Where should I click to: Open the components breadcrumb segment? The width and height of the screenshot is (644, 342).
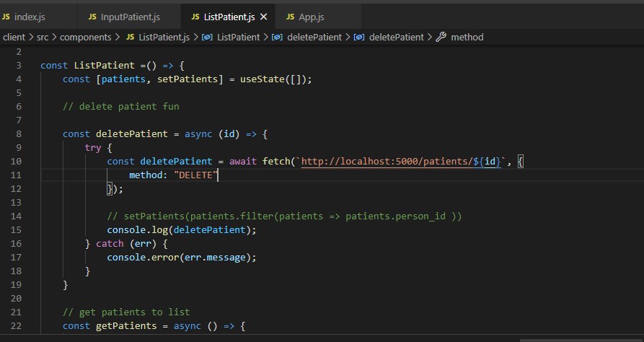85,37
